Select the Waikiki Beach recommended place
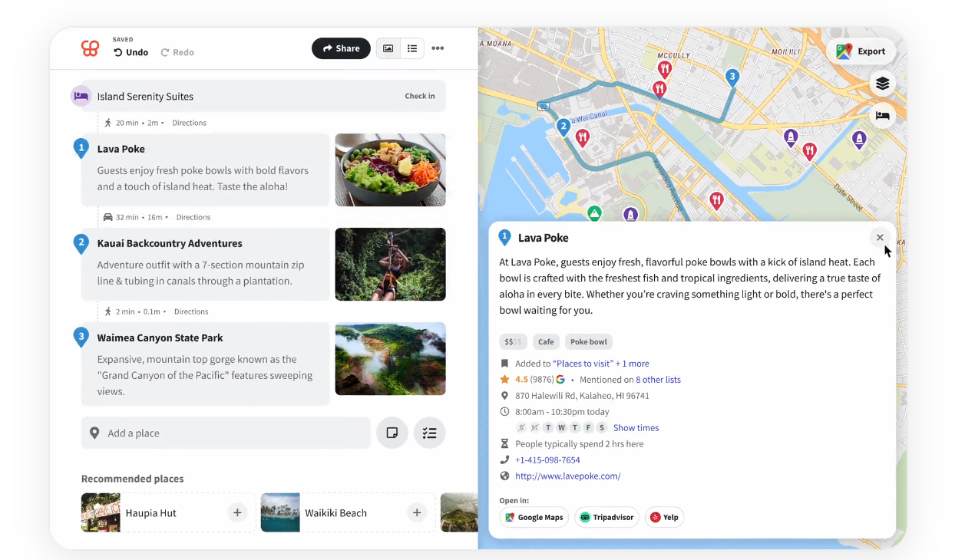 (348, 512)
